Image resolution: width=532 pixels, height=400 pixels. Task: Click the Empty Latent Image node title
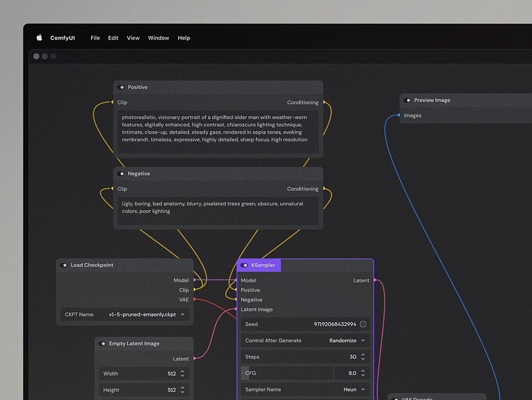pyautogui.click(x=134, y=343)
